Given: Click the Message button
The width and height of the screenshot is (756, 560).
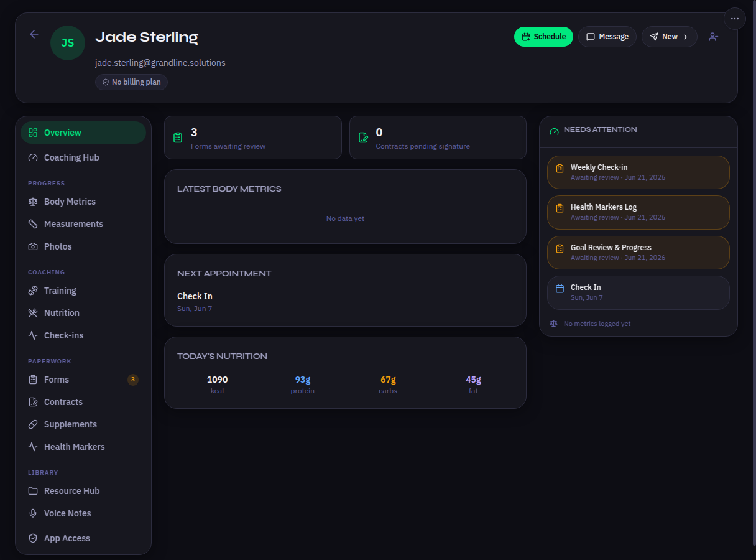Looking at the screenshot, I should pos(607,37).
